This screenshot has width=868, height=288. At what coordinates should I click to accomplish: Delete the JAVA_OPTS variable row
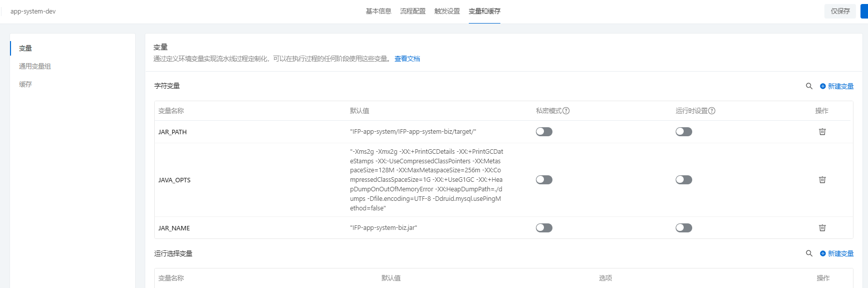pos(822,180)
